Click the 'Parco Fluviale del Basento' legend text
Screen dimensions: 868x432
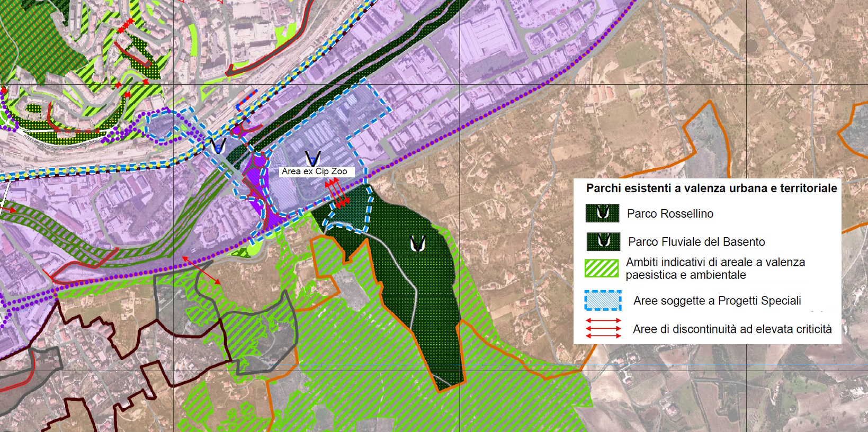[x=696, y=242]
